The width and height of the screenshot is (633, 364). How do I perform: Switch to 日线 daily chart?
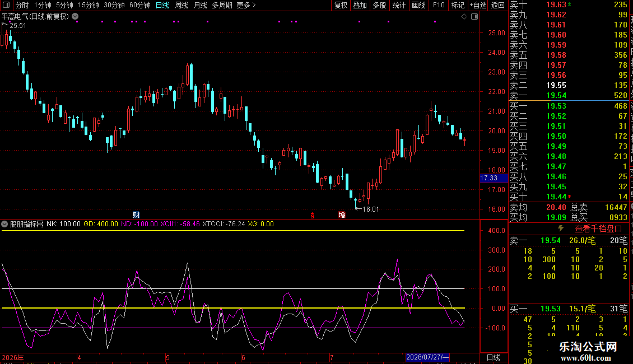pos(162,5)
